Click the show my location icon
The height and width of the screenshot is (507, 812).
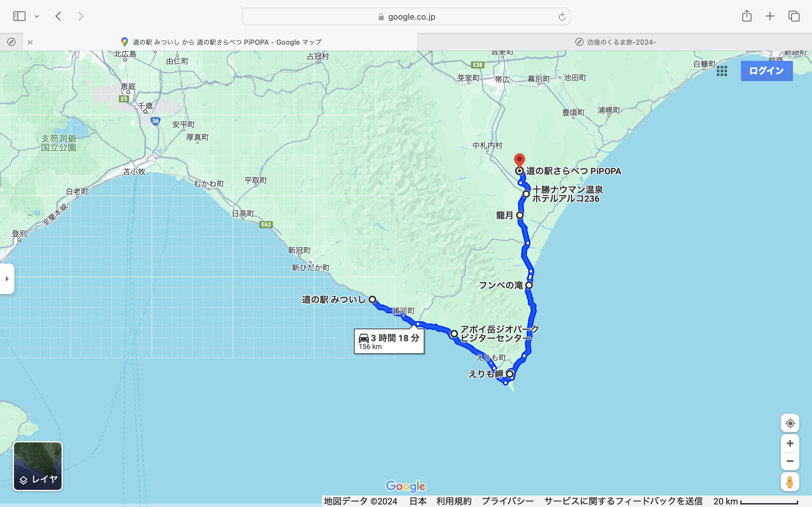tap(790, 423)
